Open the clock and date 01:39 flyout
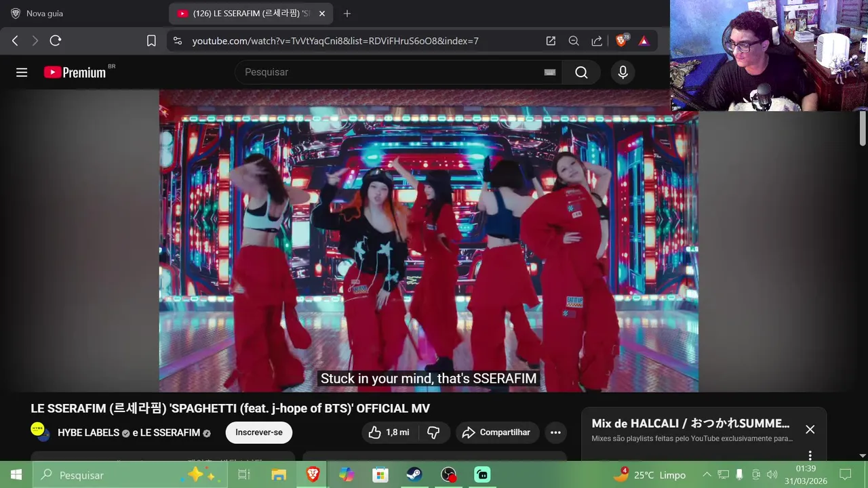Viewport: 868px width, 488px height. pyautogui.click(x=806, y=475)
